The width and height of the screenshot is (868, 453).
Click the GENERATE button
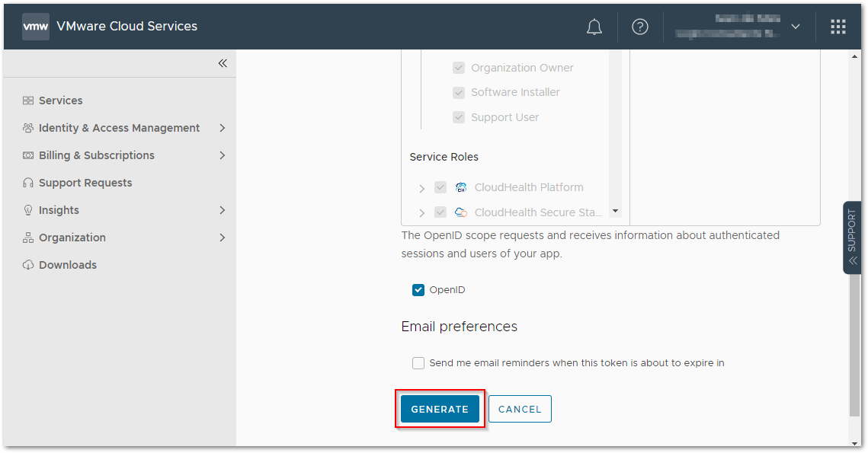tap(440, 409)
